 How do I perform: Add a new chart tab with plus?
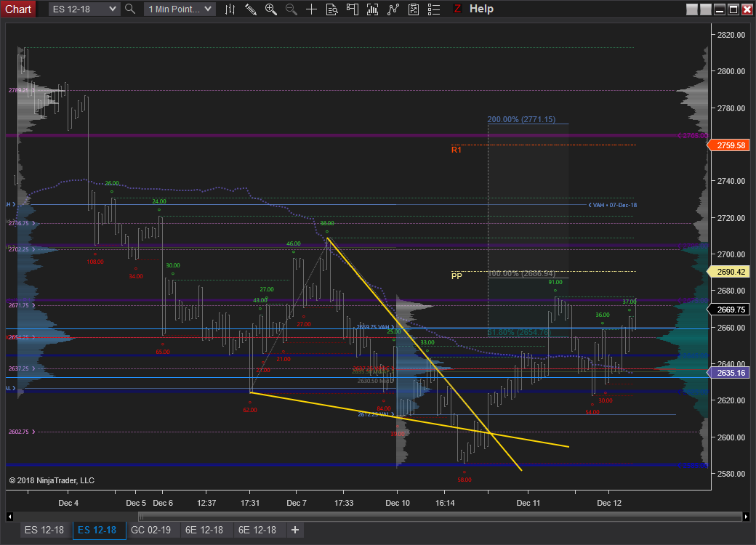(x=295, y=530)
